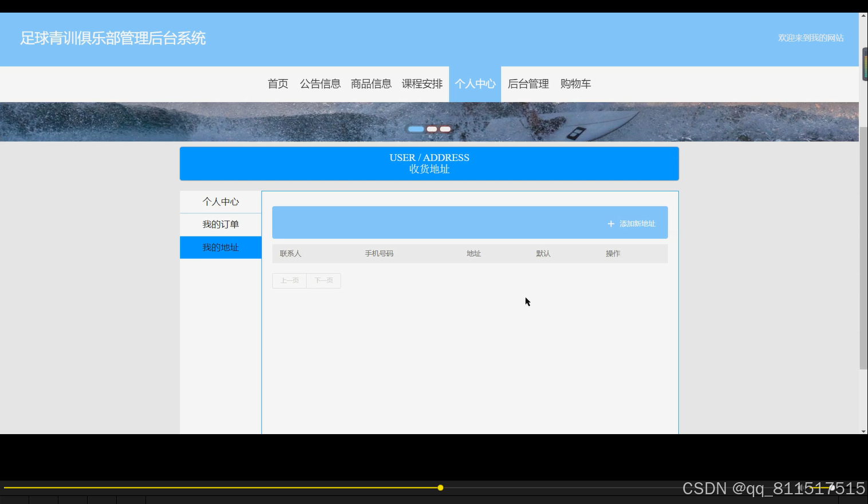This screenshot has height=504, width=868.
Task: Open 我的订单 from the sidebar
Action: click(x=220, y=225)
